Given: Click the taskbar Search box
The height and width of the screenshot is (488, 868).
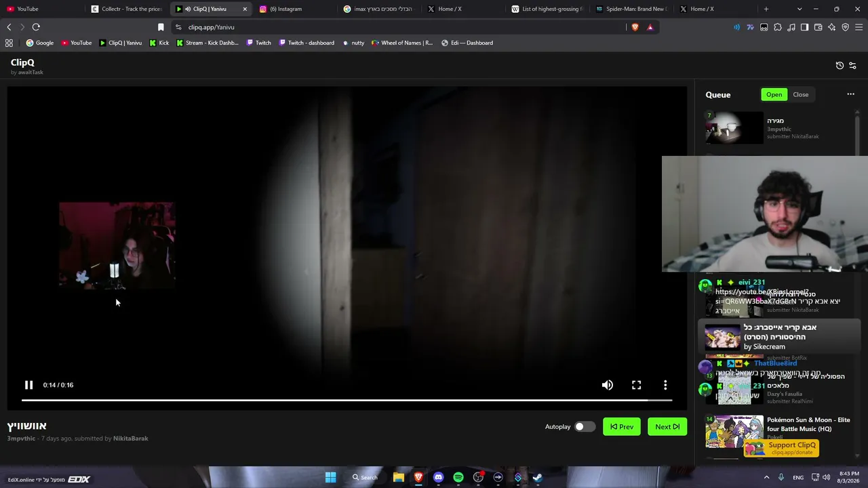Looking at the screenshot, I should pos(365,477).
